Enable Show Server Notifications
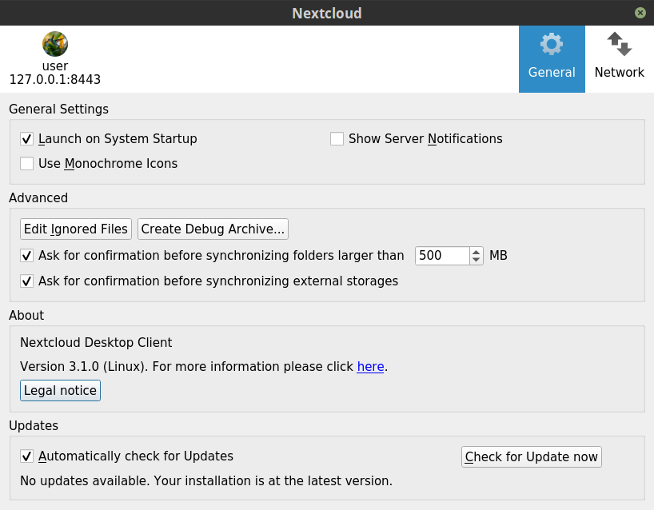 337,139
